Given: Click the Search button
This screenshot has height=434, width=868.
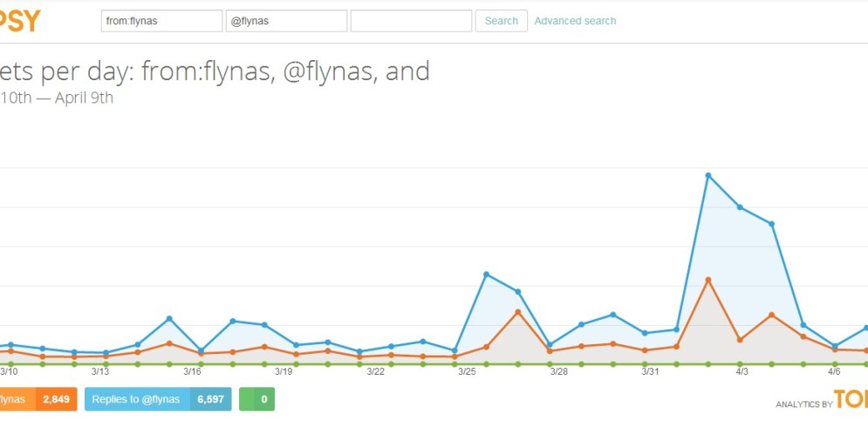Looking at the screenshot, I should (502, 21).
